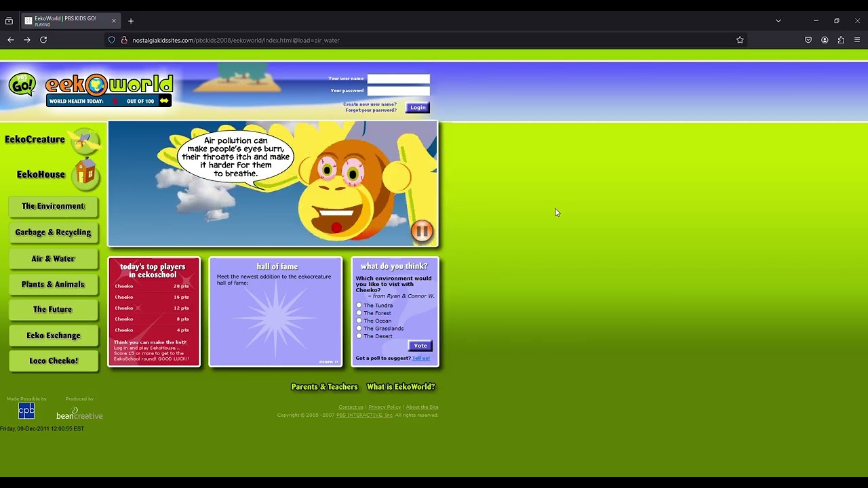Screen dimensions: 868x488
Task: Open Plants & Animals section
Action: [x=54, y=285]
